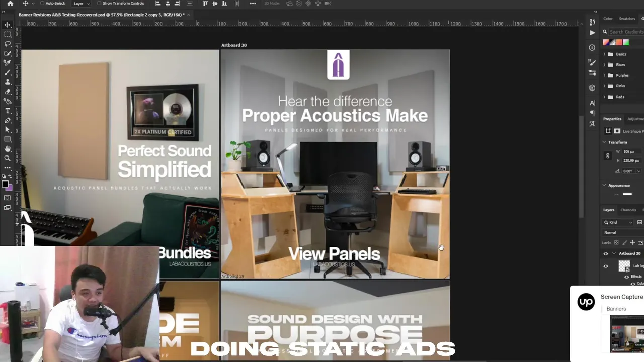The width and height of the screenshot is (644, 362).
Task: Enable Show Transform Controls checkbox
Action: [99, 4]
